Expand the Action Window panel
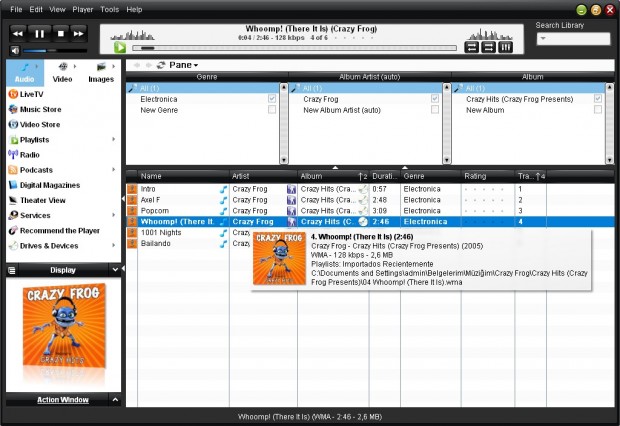The height and width of the screenshot is (426, 620). [x=115, y=399]
